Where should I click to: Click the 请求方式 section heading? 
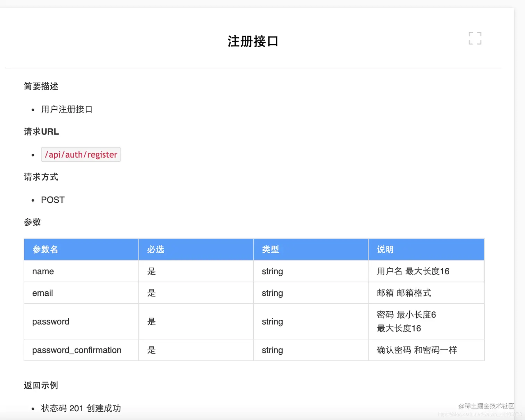[x=41, y=177]
